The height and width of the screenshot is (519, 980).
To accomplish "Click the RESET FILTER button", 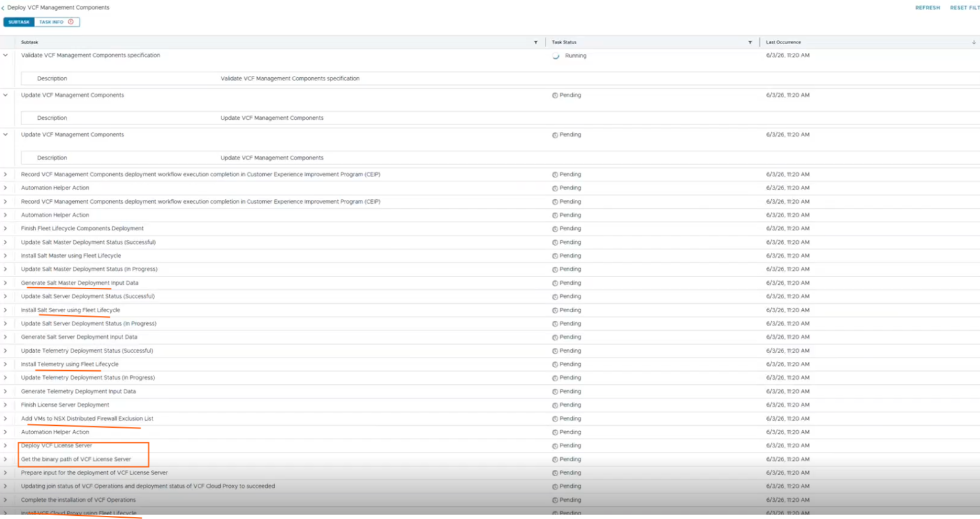I will coord(965,8).
